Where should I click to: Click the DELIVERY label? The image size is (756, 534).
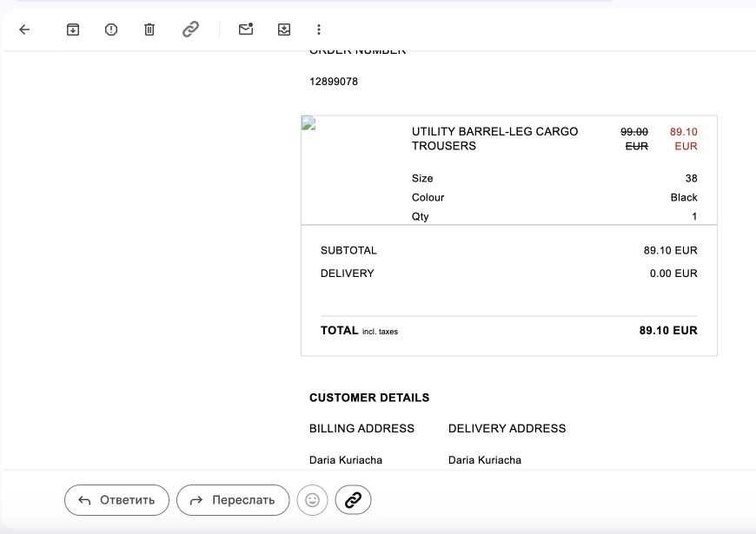coord(347,274)
